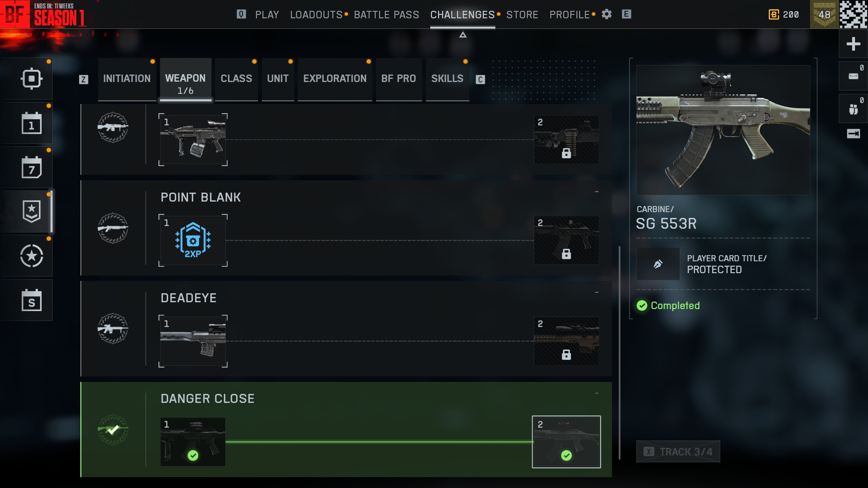Select the weekly challenges calendar icon
Viewport: 868px width, 488px height.
coord(32,167)
